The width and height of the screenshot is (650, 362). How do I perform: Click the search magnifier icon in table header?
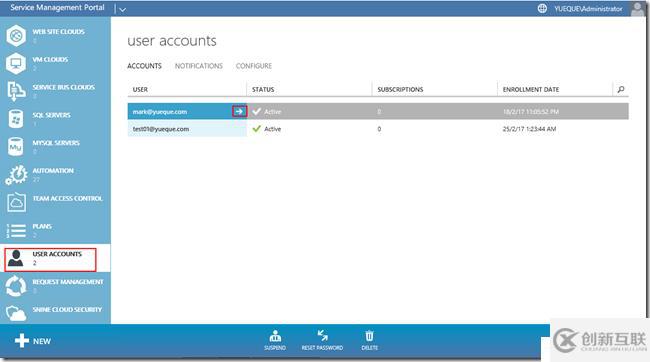pyautogui.click(x=621, y=89)
